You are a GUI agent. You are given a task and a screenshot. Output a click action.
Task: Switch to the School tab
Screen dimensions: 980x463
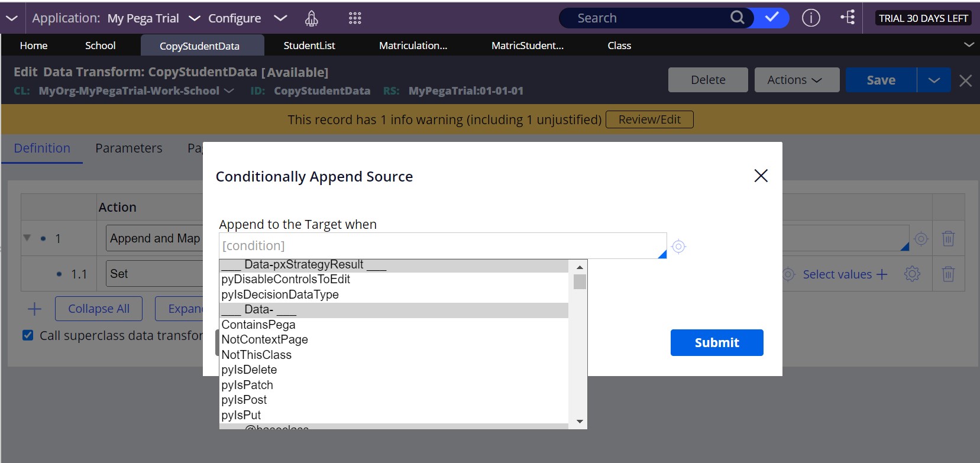pyautogui.click(x=100, y=46)
